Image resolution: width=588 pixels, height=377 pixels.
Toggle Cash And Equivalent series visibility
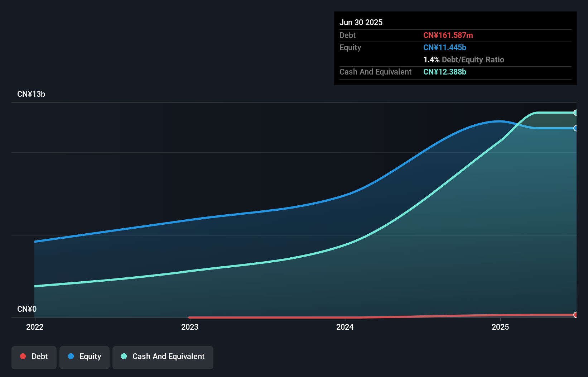[x=163, y=357]
